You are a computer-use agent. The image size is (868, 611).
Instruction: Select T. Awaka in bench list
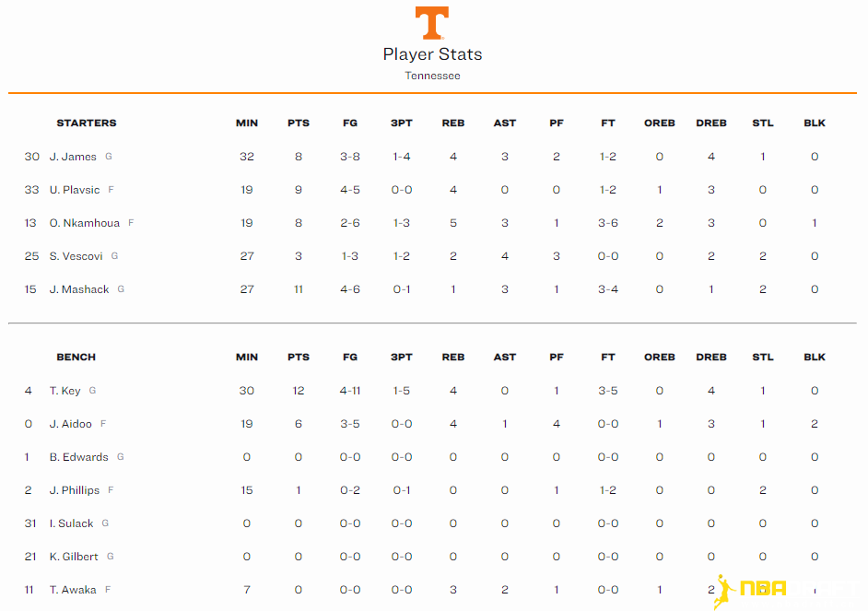click(x=73, y=590)
